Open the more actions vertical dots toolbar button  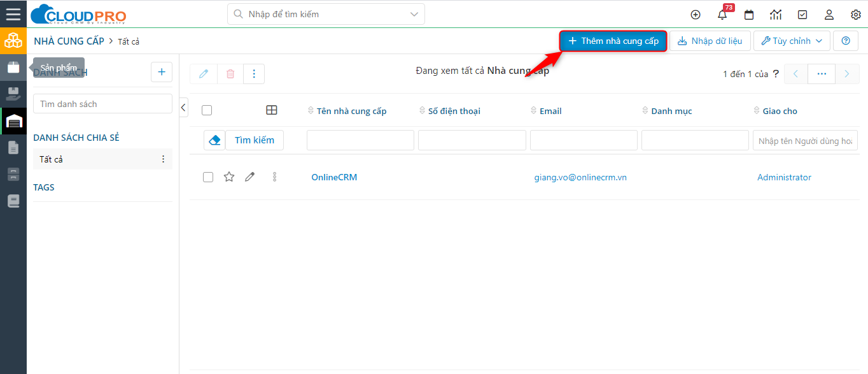[254, 74]
